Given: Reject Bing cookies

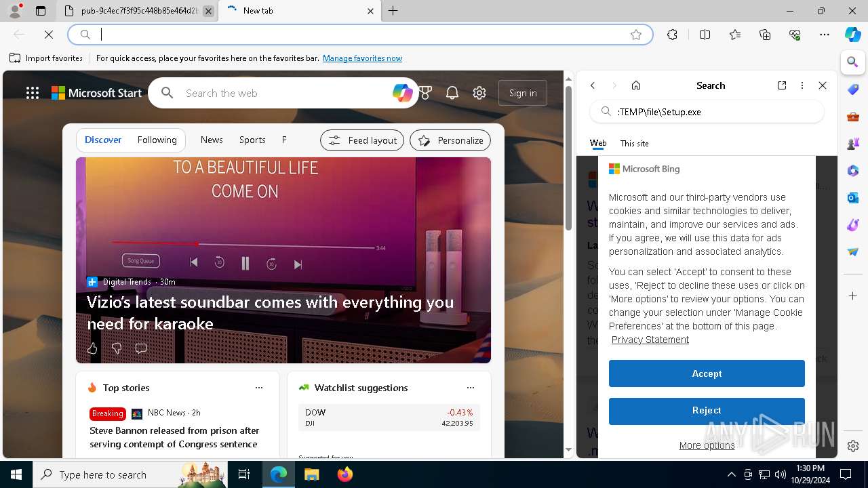Looking at the screenshot, I should (707, 411).
